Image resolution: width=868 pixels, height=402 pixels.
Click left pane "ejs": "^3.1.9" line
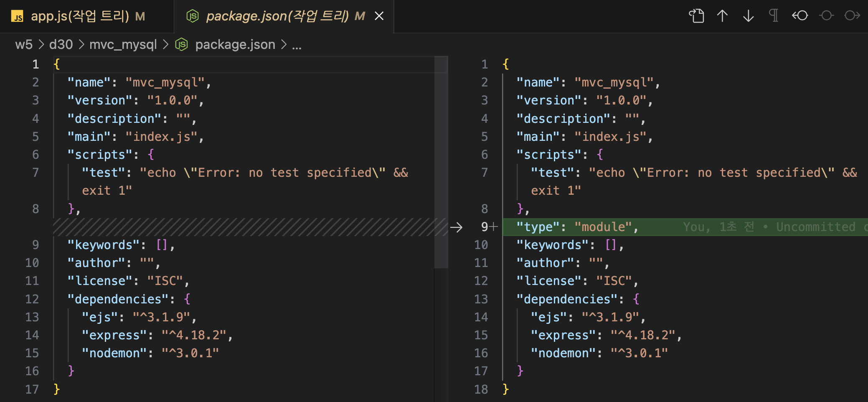[139, 318]
